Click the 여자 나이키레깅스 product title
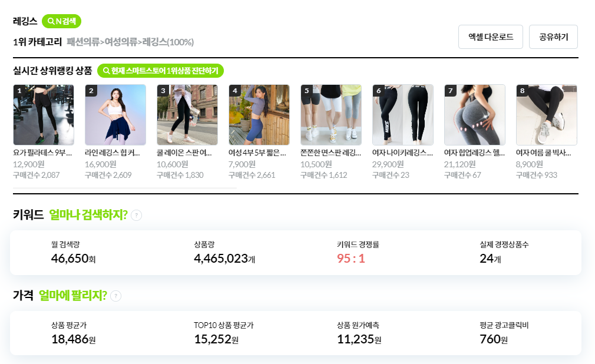Image resolution: width=595 pixels, height=364 pixels. point(402,153)
